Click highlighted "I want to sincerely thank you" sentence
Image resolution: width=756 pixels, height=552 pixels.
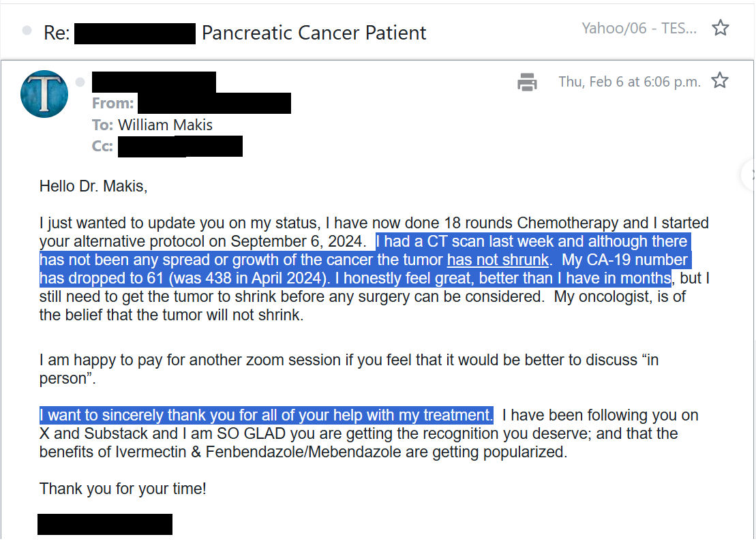coord(266,415)
